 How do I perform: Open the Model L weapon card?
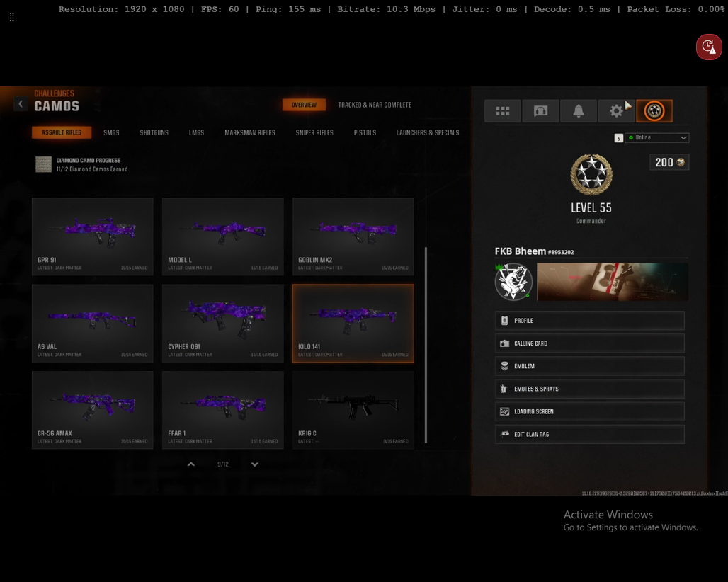pos(223,236)
